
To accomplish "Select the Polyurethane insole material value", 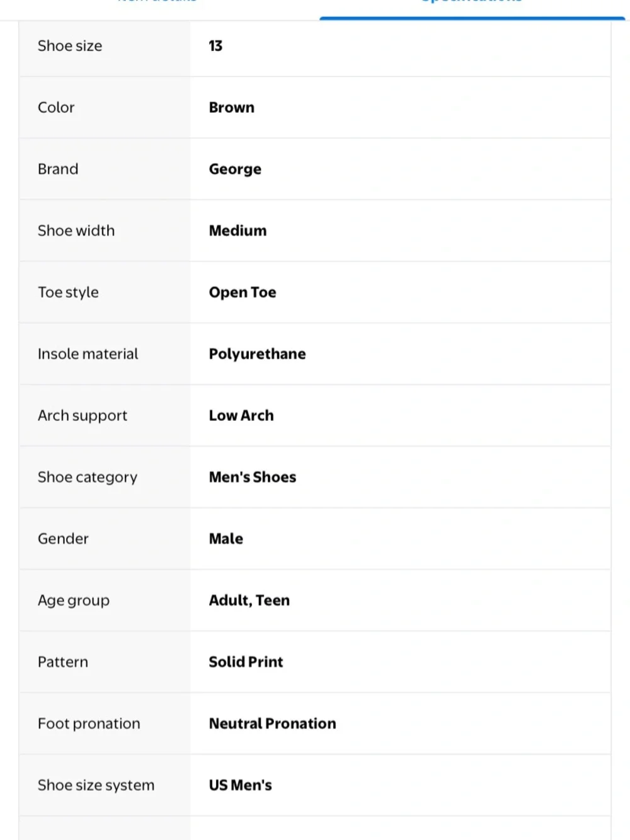I will (257, 354).
